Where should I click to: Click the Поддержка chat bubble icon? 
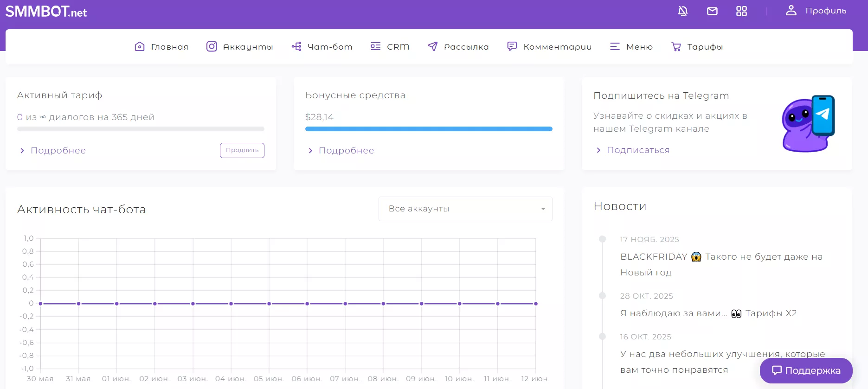[x=777, y=370]
